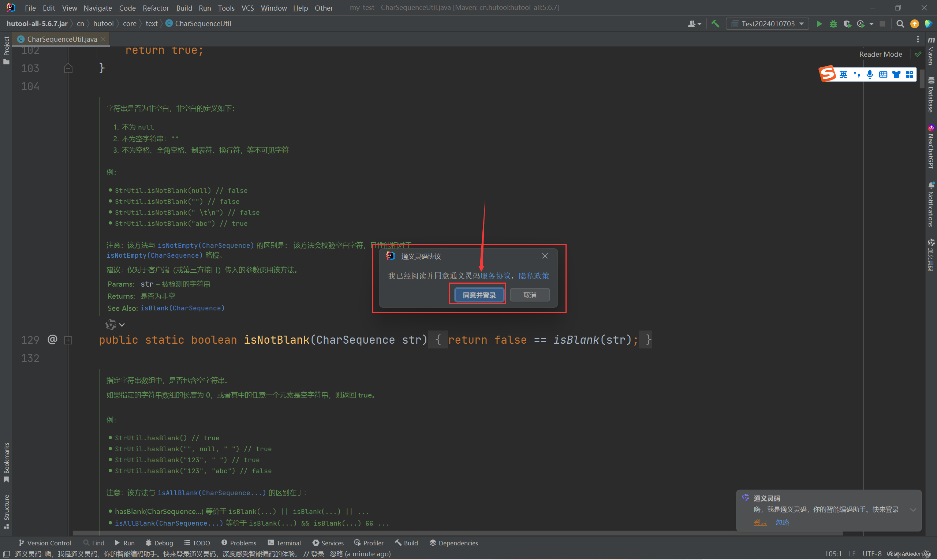937x560 pixels.
Task: Toggle Reader Mode in the editor
Action: (880, 54)
